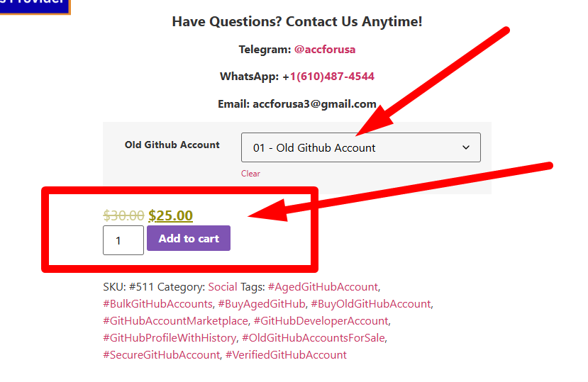Open the Social category link

point(223,287)
